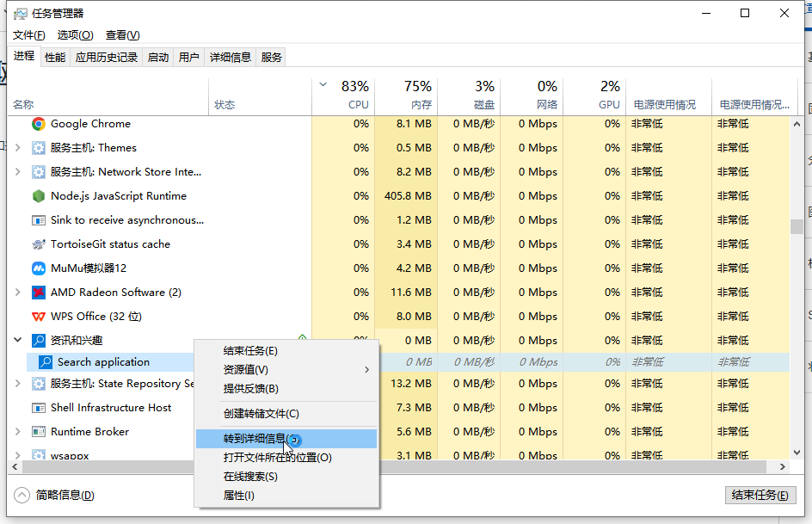Choose 提供反馈(B) in context menu
Viewport: 812px width, 524px height.
tap(286, 389)
